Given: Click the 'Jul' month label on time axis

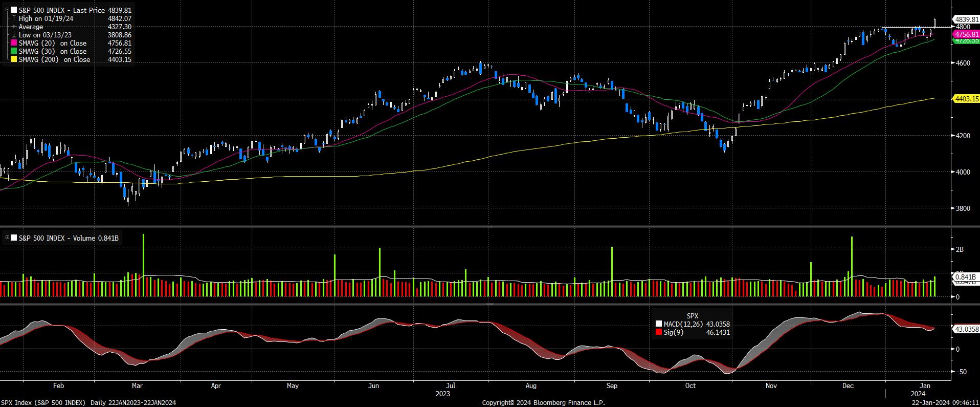Looking at the screenshot, I should 451,385.
